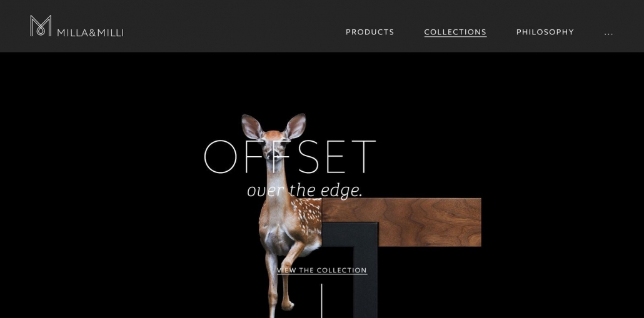Click the vertical scroll-down line indicator
644x318 pixels.
point(321,301)
